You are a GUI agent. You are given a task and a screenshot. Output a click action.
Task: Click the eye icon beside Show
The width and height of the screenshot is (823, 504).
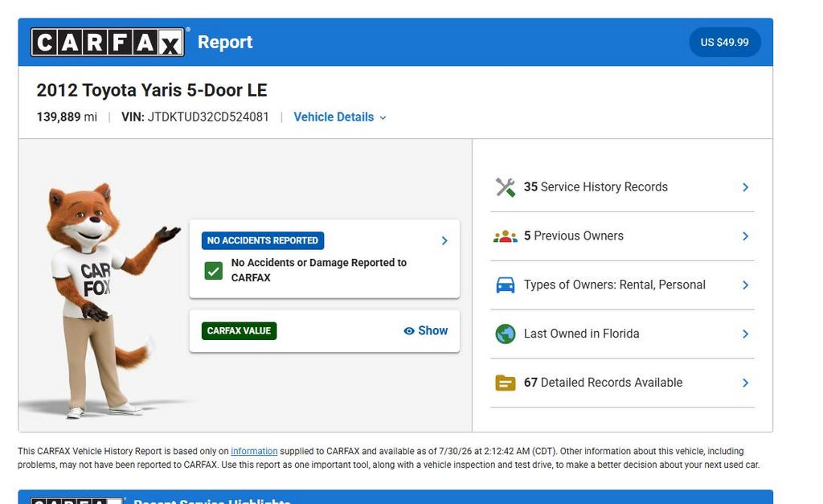coord(409,330)
